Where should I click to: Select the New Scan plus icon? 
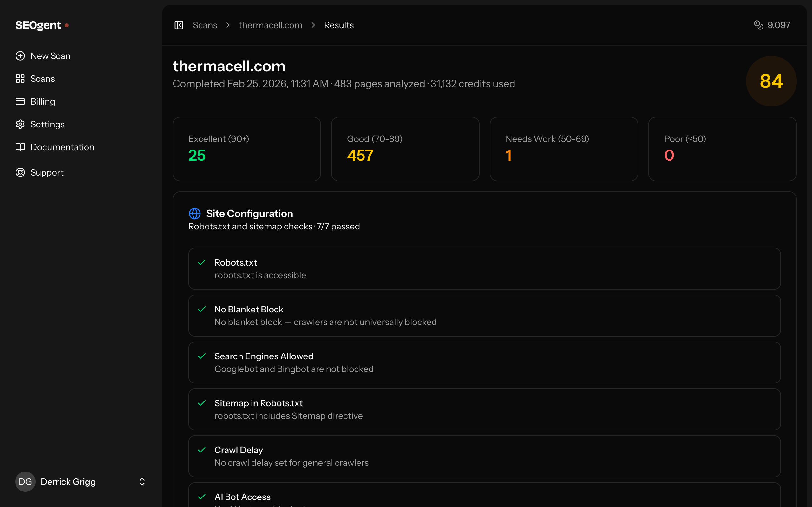[20, 56]
